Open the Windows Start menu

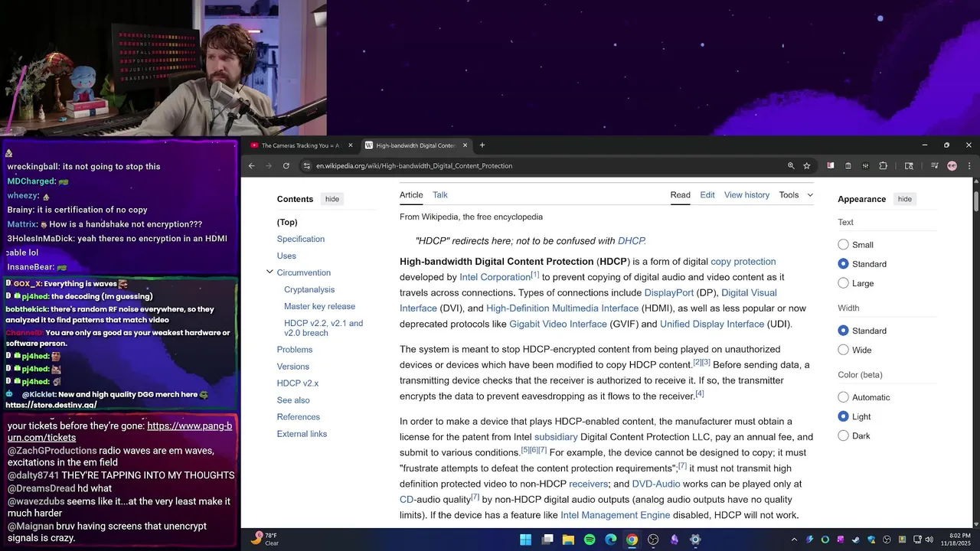[x=526, y=540]
